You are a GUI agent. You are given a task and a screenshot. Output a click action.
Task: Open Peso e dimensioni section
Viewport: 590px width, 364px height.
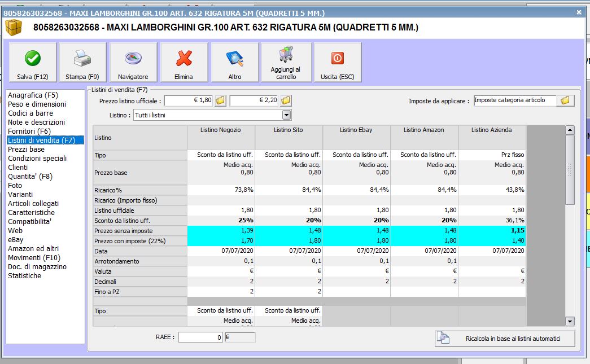[x=37, y=104]
